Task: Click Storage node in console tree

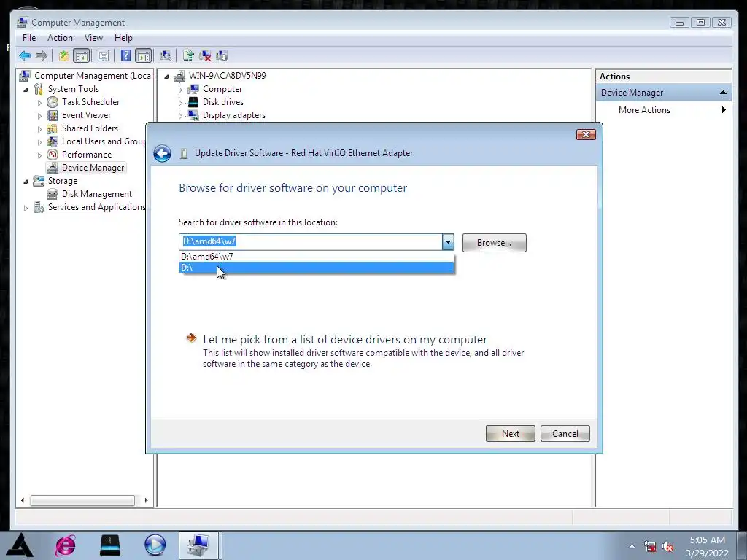Action: click(x=63, y=181)
